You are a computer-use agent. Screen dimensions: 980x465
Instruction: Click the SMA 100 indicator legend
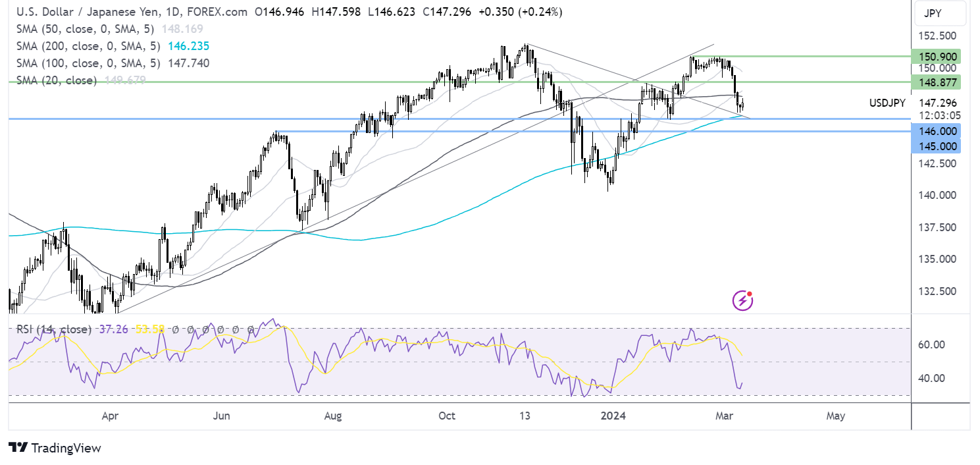(x=113, y=63)
